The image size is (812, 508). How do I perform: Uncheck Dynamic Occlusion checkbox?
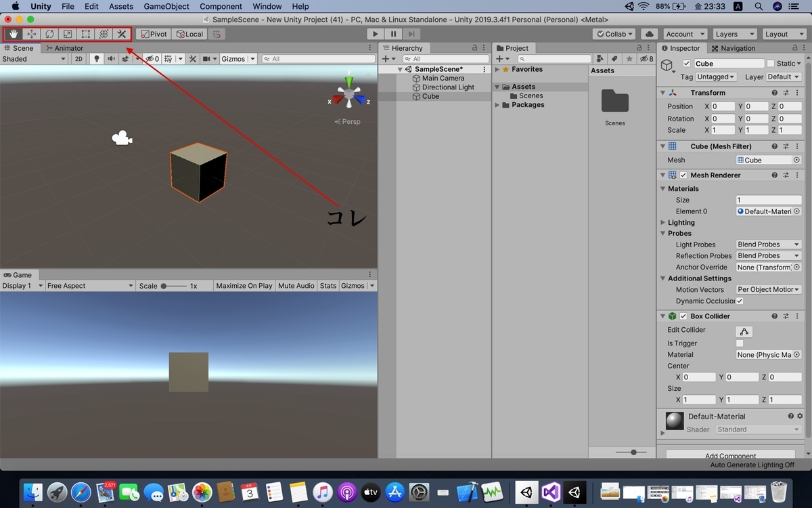click(740, 301)
